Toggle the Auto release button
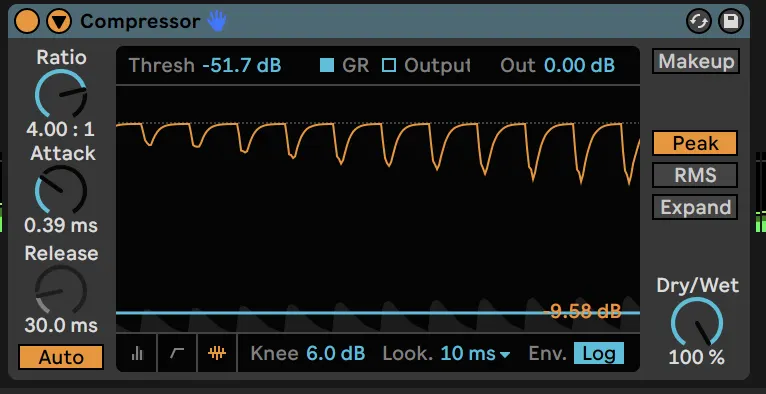Image resolution: width=766 pixels, height=394 pixels. [61, 357]
